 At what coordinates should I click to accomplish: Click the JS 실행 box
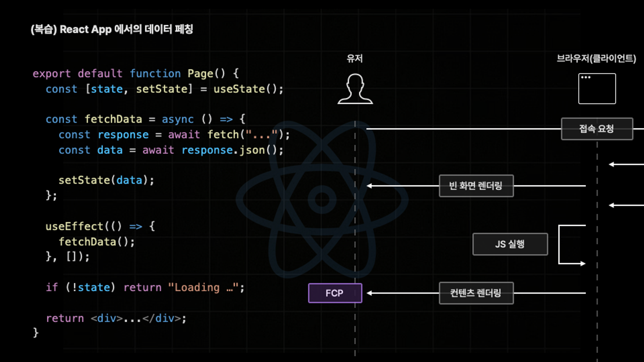pos(510,244)
